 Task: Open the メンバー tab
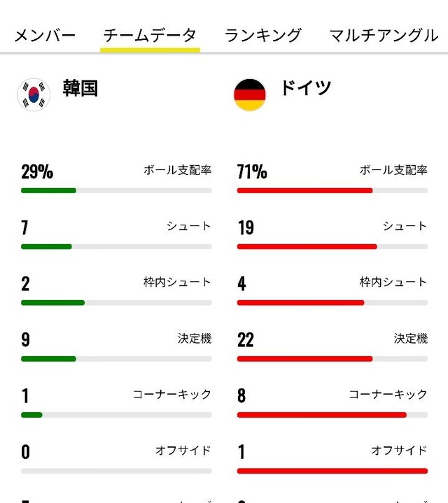pos(45,35)
